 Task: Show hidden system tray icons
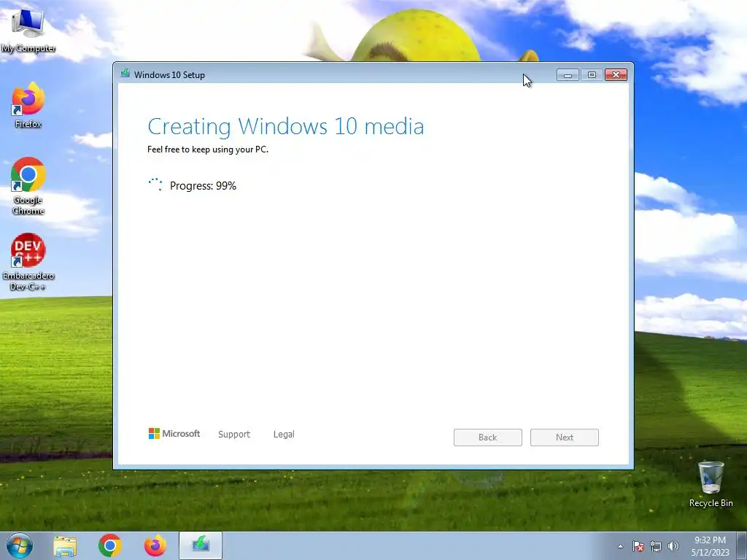click(x=620, y=546)
